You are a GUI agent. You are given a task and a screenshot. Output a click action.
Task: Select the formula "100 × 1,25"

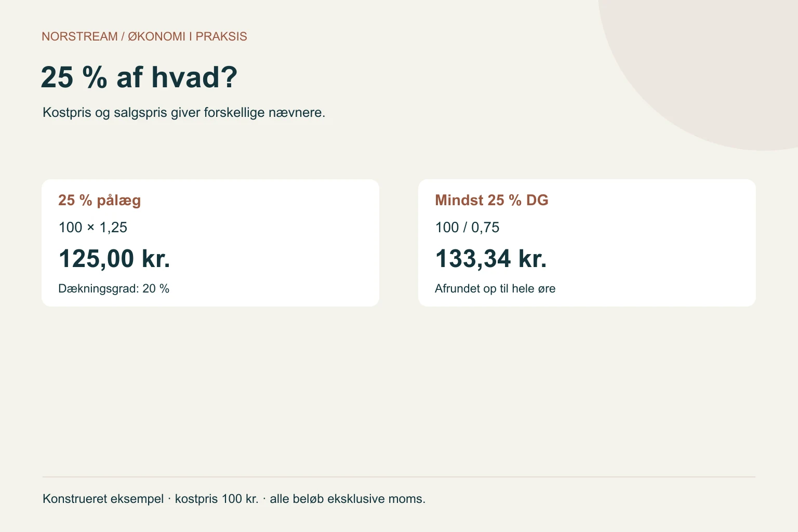pyautogui.click(x=93, y=228)
